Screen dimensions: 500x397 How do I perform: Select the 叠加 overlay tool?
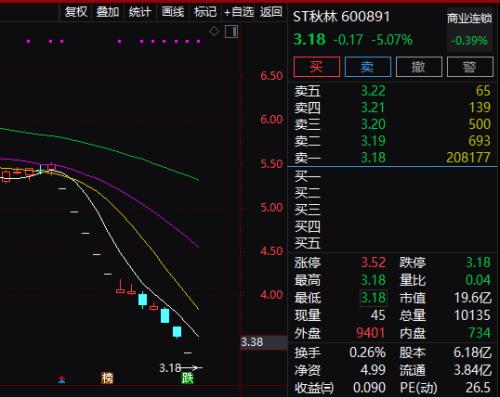(x=108, y=12)
